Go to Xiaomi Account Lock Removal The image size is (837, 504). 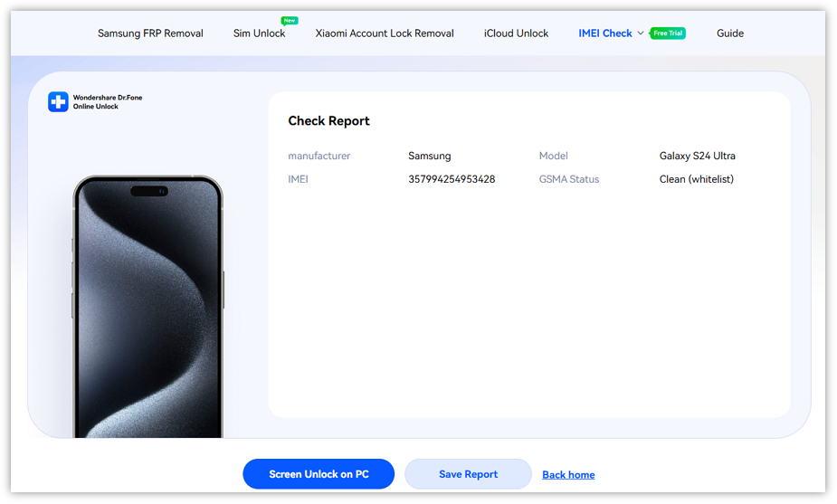pyautogui.click(x=385, y=33)
